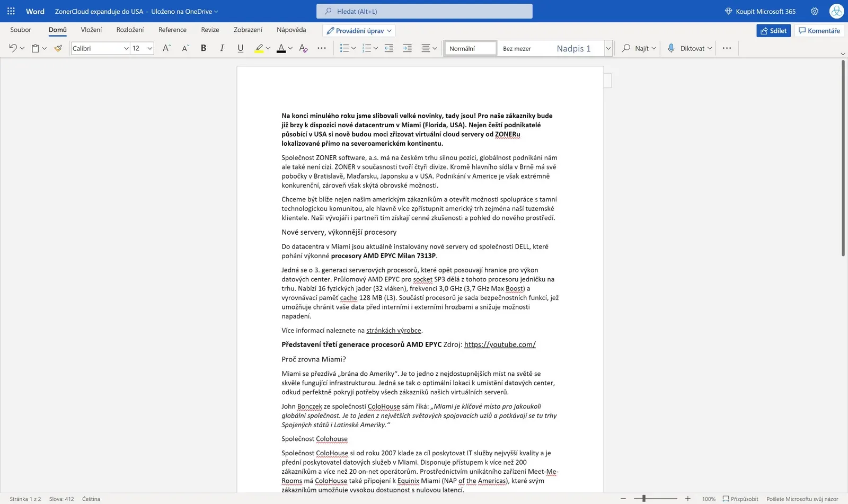The width and height of the screenshot is (848, 504).
Task: Click the diamond icon next to Koupit Microsoft 365
Action: (728, 11)
